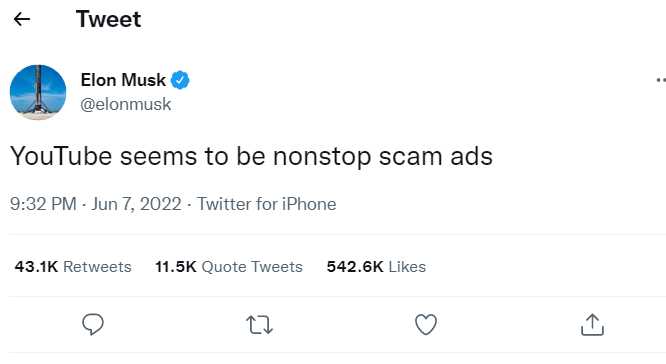Image resolution: width=666 pixels, height=364 pixels.
Task: Click the 9:32 PM timestamp
Action: pos(43,204)
